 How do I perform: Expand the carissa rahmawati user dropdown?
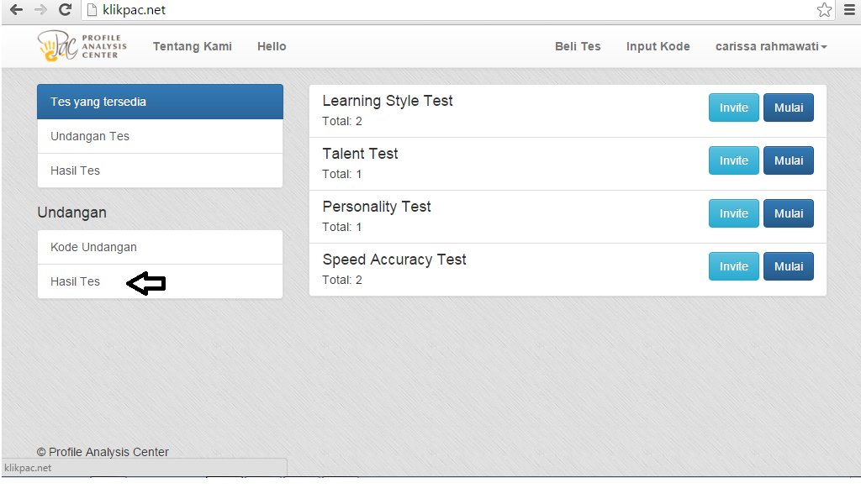coord(771,47)
